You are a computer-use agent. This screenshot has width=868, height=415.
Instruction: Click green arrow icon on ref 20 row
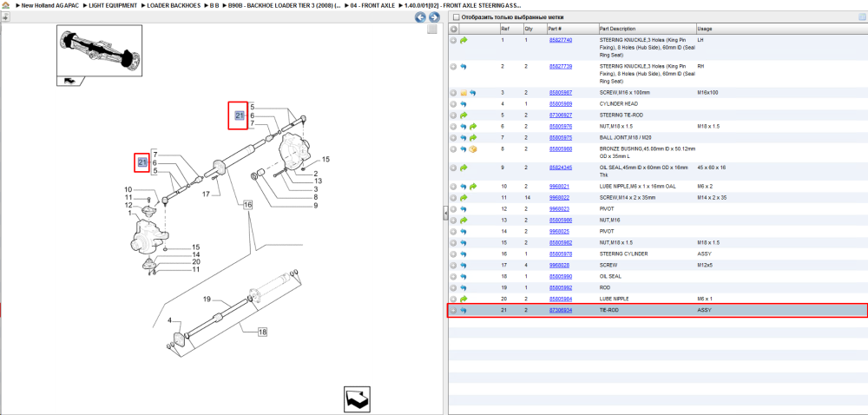tap(464, 299)
